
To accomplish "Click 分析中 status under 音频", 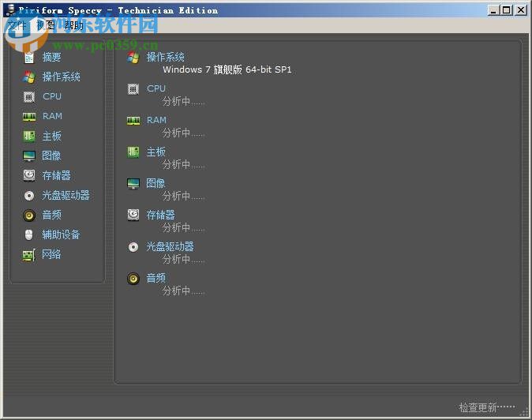I will coord(183,291).
